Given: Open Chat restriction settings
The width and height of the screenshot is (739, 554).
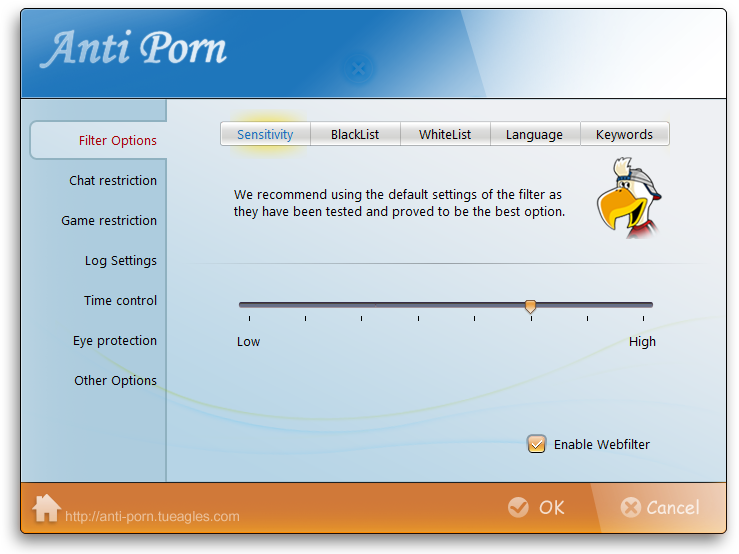Looking at the screenshot, I should (x=113, y=181).
